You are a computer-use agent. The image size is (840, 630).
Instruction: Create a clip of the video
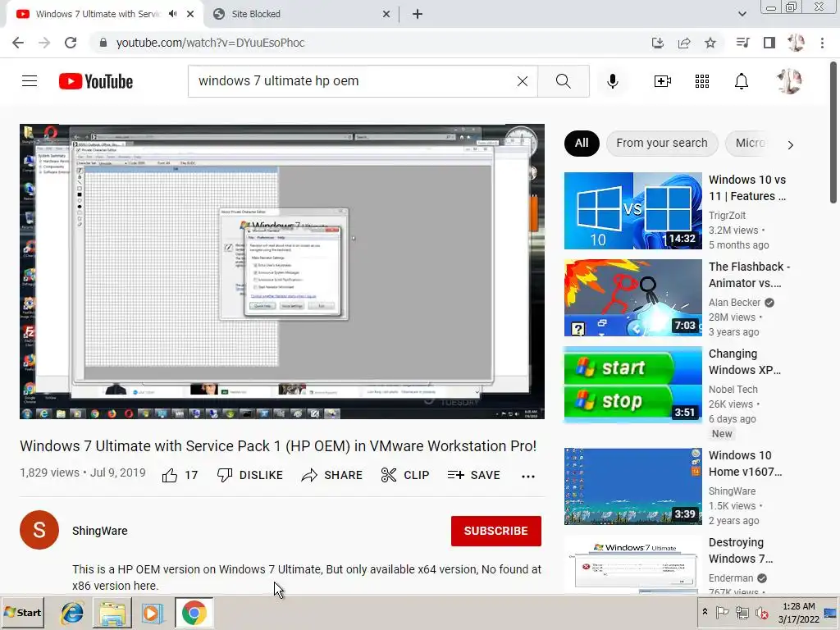tap(405, 475)
